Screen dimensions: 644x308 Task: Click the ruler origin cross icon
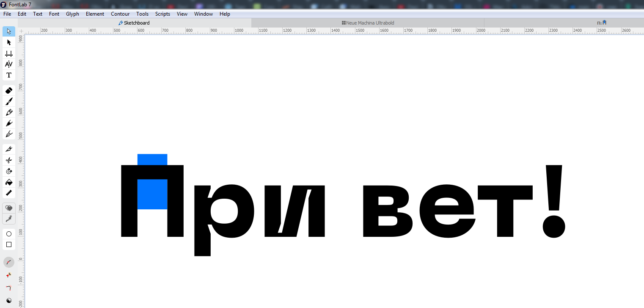pyautogui.click(x=21, y=31)
